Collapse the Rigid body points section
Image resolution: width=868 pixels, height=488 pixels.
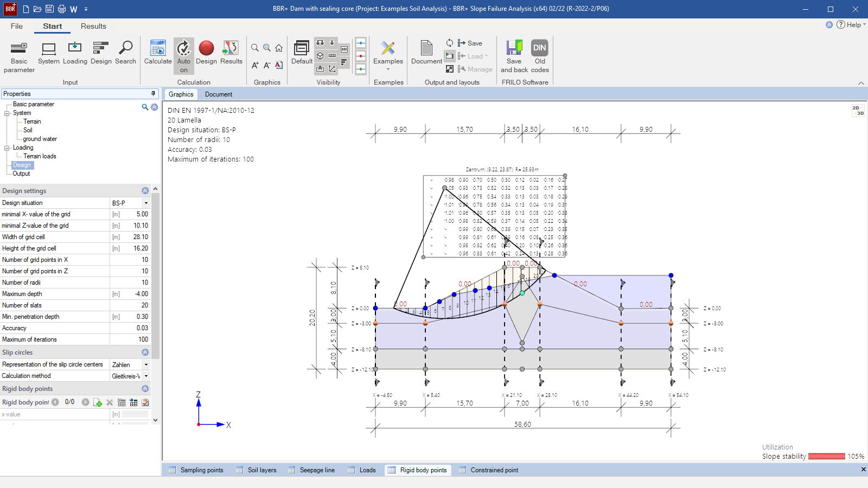[x=145, y=389]
